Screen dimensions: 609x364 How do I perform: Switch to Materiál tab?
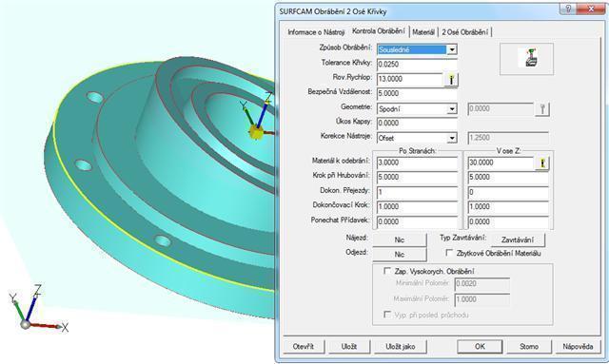(423, 32)
